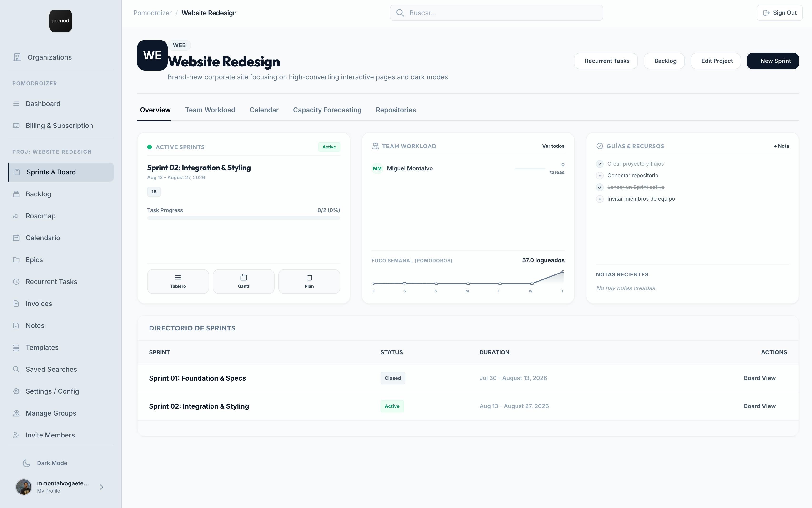Click Pomodroizer breadcrumb link
This screenshot has width=812, height=508.
coord(152,13)
